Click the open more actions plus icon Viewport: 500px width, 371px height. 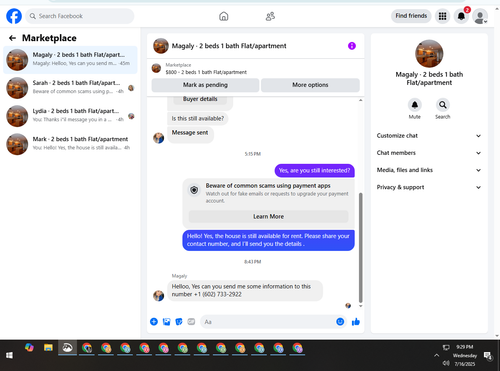click(x=154, y=321)
